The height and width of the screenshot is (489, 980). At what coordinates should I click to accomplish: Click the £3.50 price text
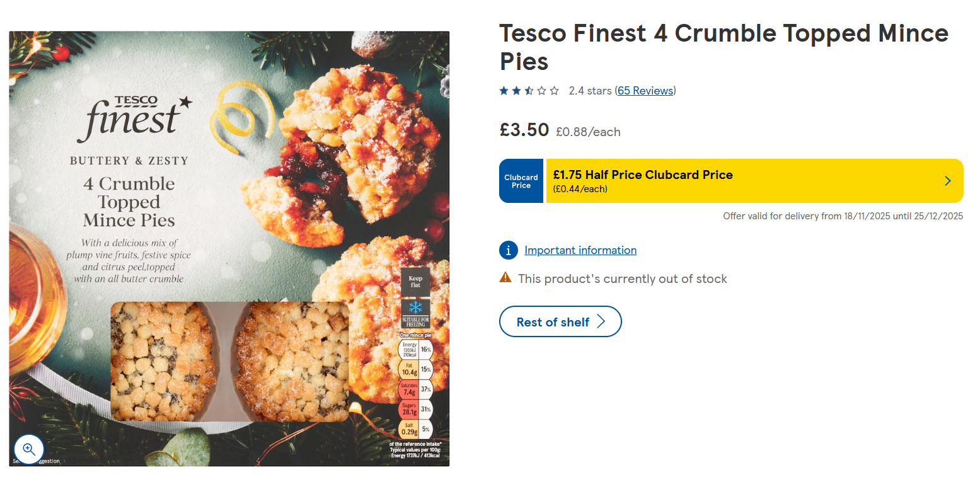tap(524, 130)
